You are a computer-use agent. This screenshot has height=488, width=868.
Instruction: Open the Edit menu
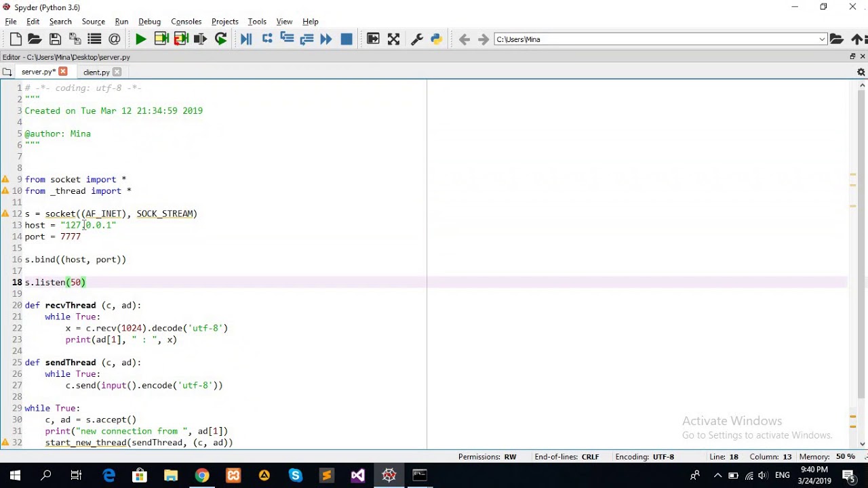click(x=33, y=22)
